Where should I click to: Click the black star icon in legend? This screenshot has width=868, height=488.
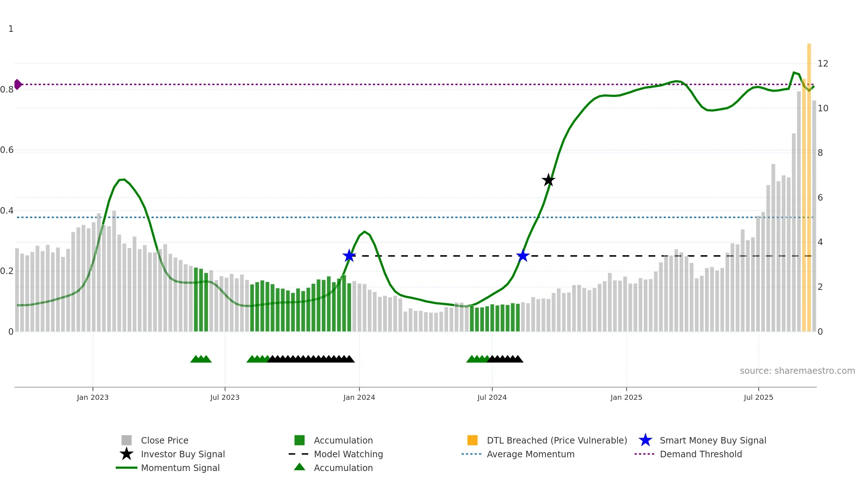tap(126, 454)
